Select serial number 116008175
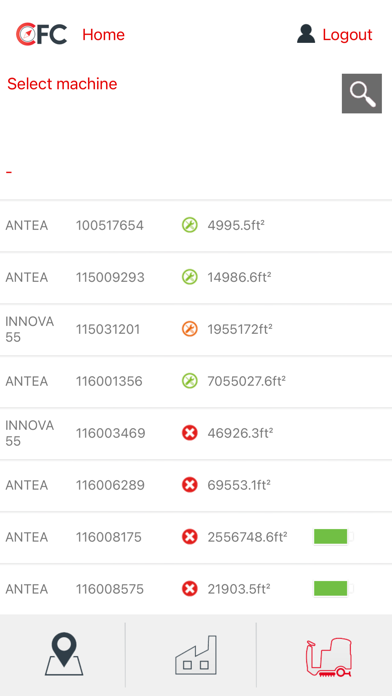Screen dimensions: 392x696 [x=109, y=537]
